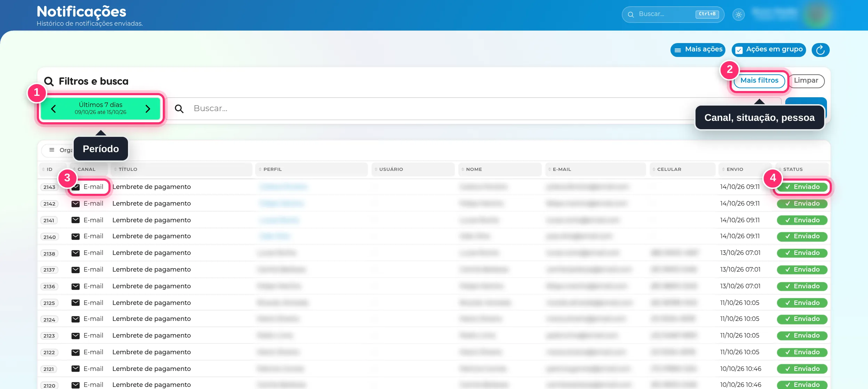Click ID badge 2137
This screenshot has width=868, height=389.
click(49, 270)
